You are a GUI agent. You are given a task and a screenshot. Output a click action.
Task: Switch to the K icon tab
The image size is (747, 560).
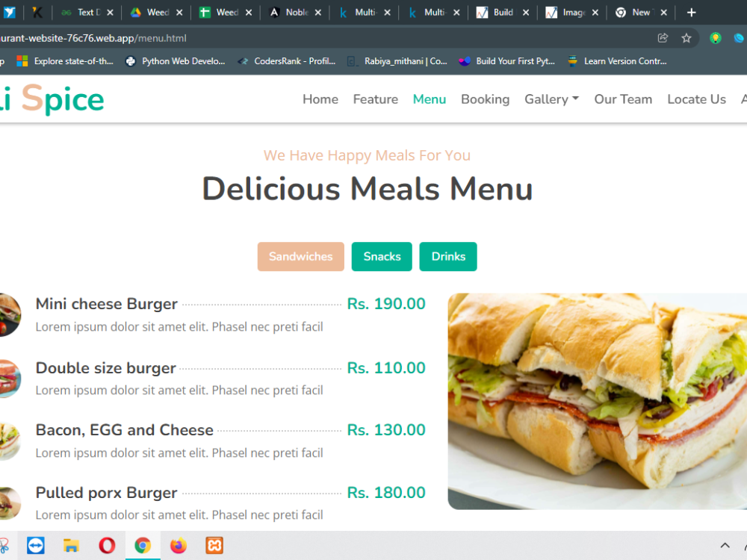(x=37, y=13)
